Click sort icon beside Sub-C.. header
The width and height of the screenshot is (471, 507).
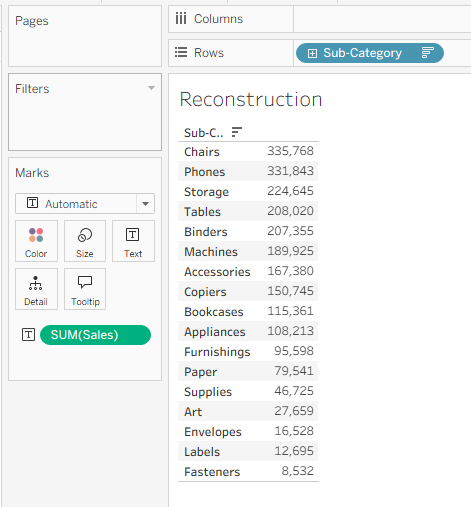(x=237, y=132)
